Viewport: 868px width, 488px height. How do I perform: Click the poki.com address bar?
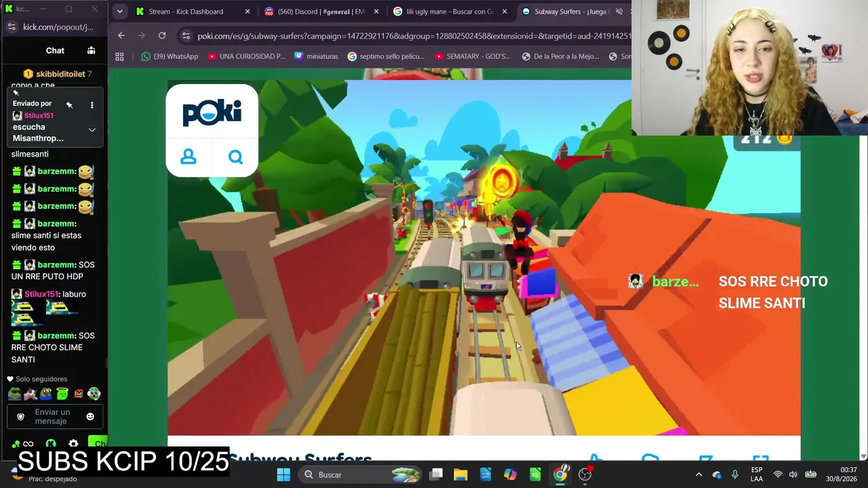coord(414,36)
